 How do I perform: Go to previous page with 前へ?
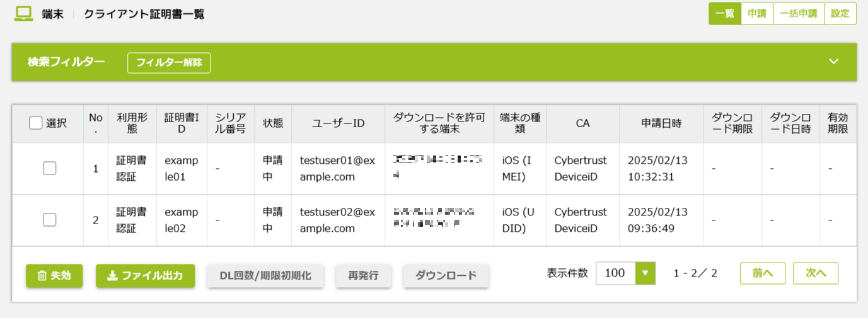pyautogui.click(x=763, y=273)
